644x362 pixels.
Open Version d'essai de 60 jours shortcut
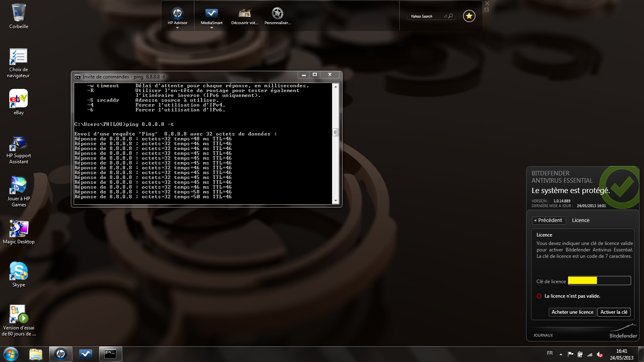point(19,320)
